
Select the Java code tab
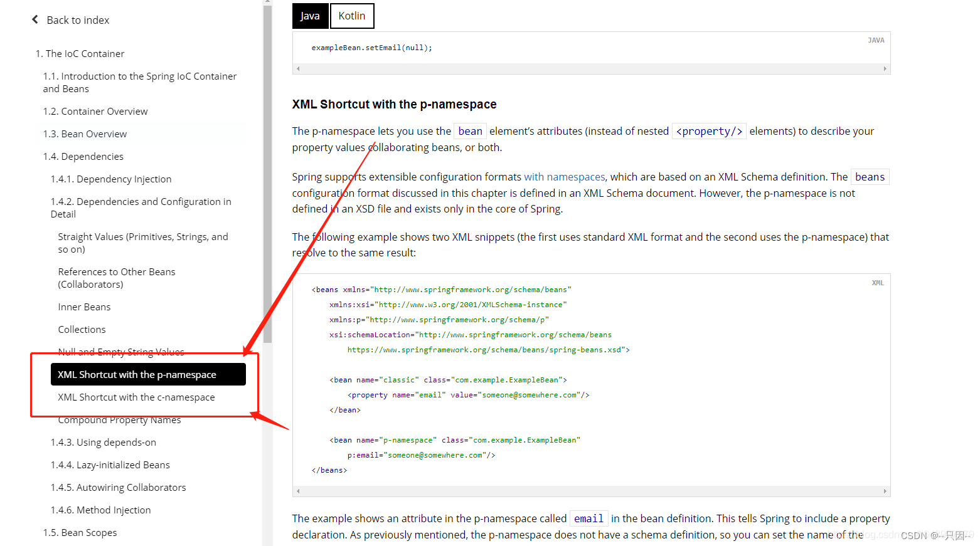coord(310,16)
